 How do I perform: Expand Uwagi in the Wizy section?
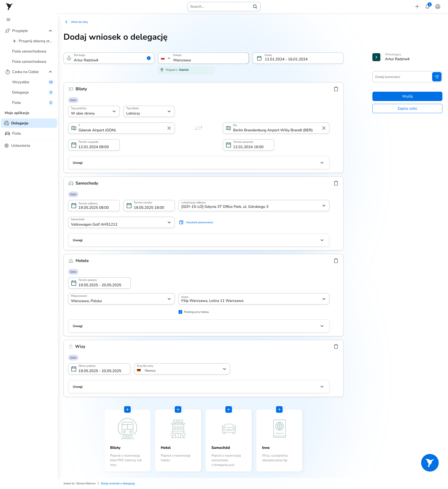coord(199,387)
